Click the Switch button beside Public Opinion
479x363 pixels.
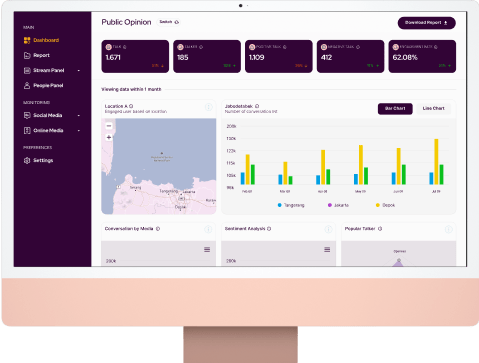(169, 22)
